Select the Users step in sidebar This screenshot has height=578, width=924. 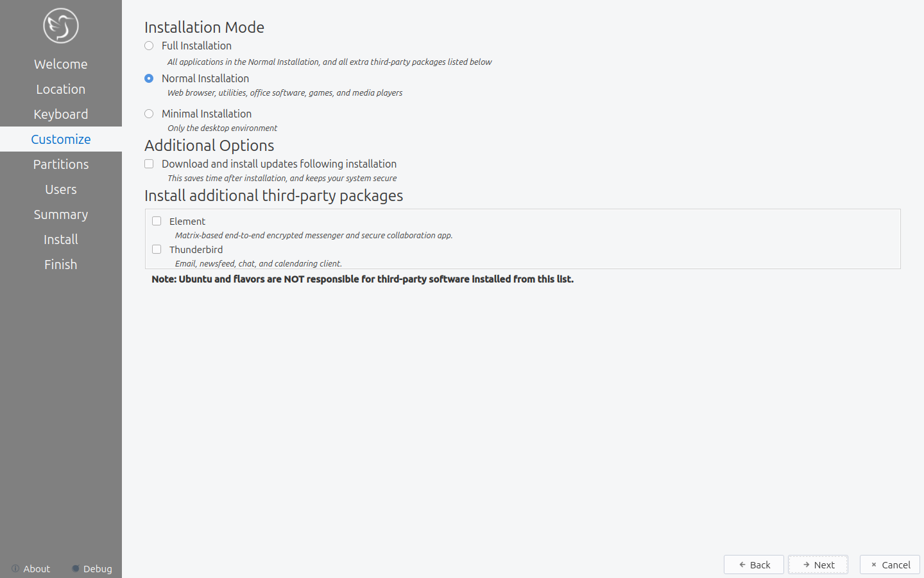point(61,189)
